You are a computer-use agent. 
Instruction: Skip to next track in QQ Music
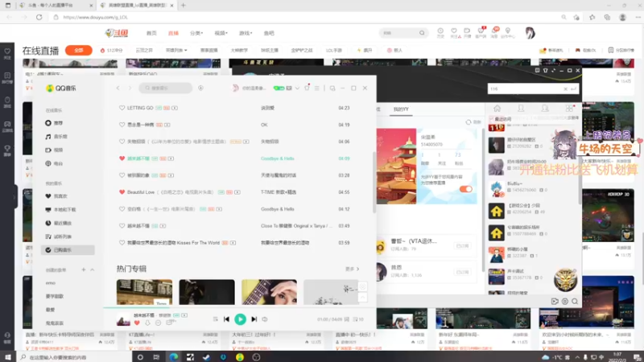pyautogui.click(x=254, y=319)
